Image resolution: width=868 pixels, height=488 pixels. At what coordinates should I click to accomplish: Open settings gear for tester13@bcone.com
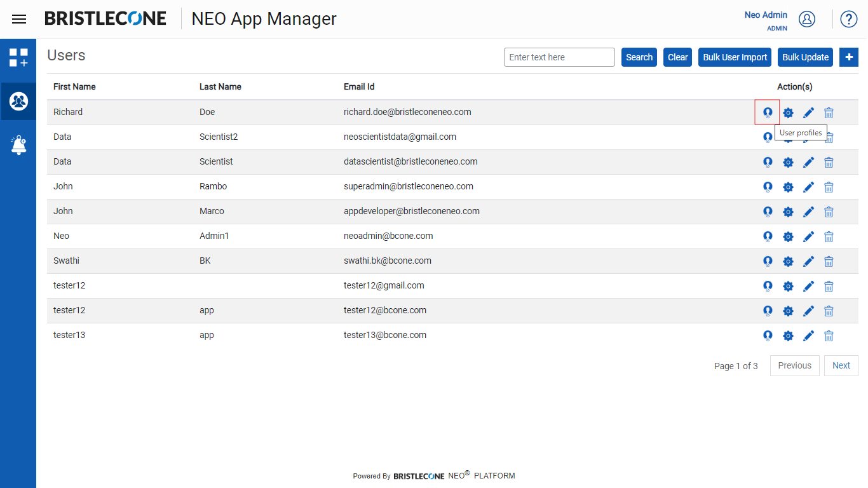788,335
